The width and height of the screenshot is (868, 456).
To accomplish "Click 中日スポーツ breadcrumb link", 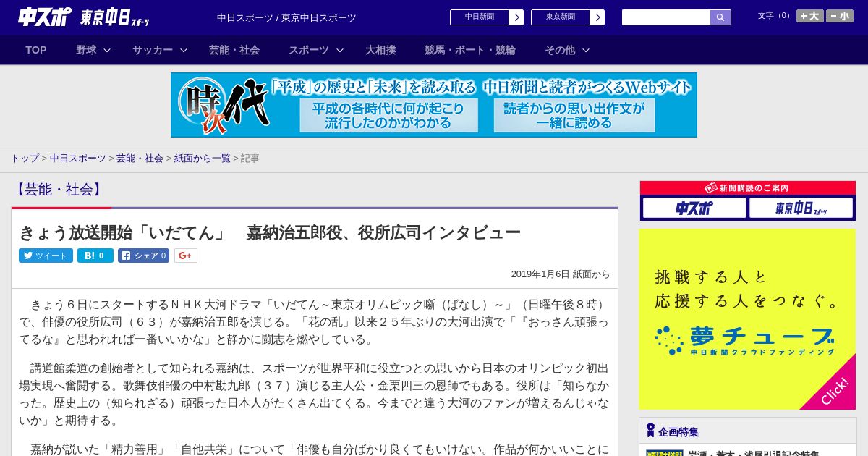I will tap(78, 158).
